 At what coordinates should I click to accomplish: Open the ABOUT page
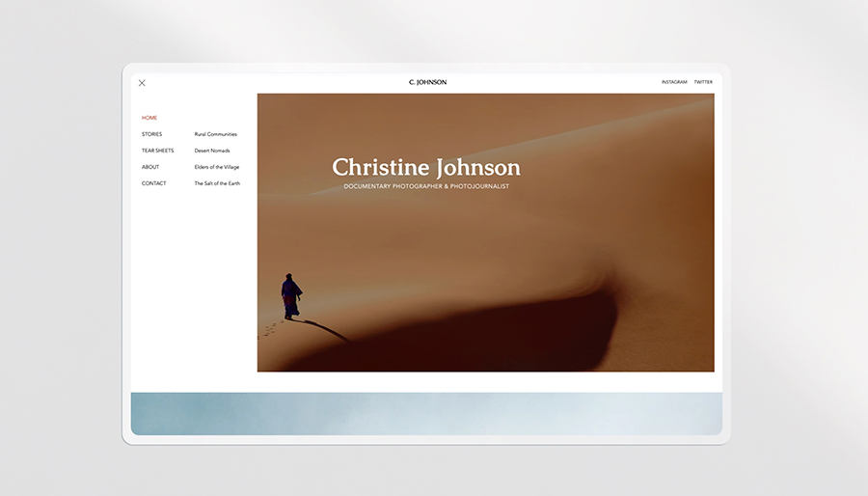point(150,167)
